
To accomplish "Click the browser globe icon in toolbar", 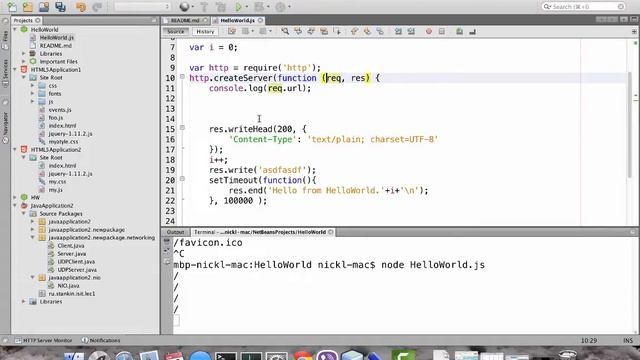I will click(184, 7).
